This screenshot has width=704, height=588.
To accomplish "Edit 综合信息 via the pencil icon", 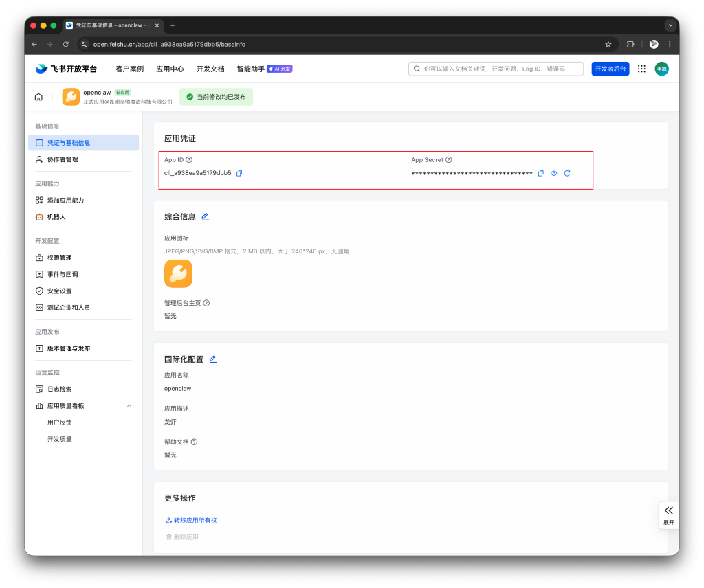I will [x=205, y=216].
